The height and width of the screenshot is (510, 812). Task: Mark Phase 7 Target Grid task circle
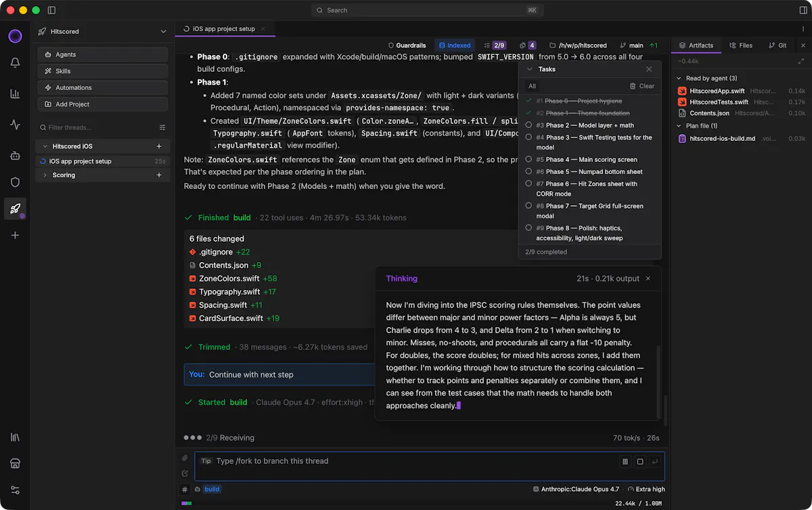[528, 205]
